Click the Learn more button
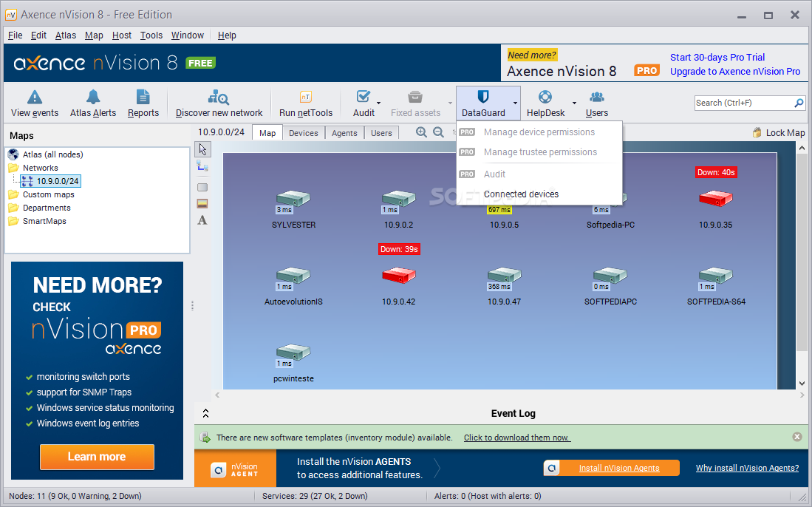This screenshot has width=812, height=507. (97, 457)
